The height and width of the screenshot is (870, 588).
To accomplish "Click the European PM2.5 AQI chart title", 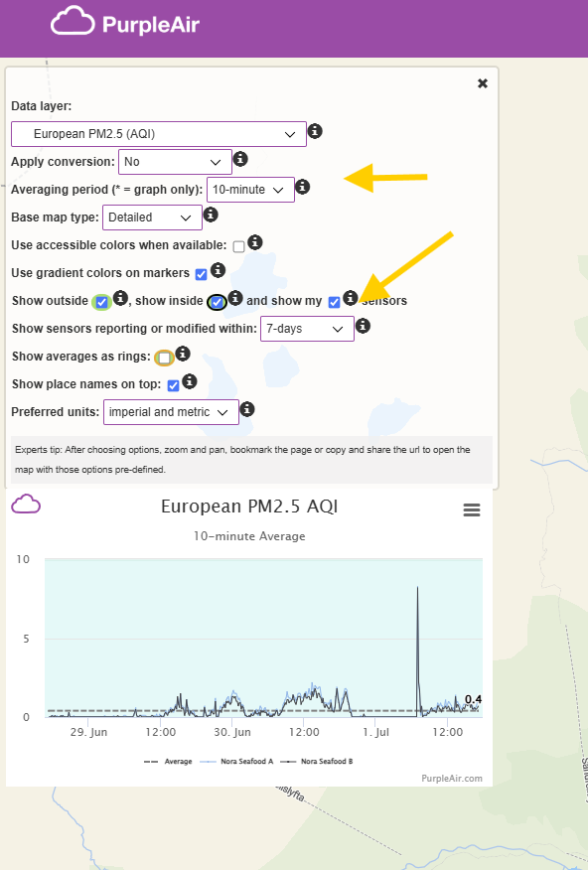I will click(x=249, y=507).
